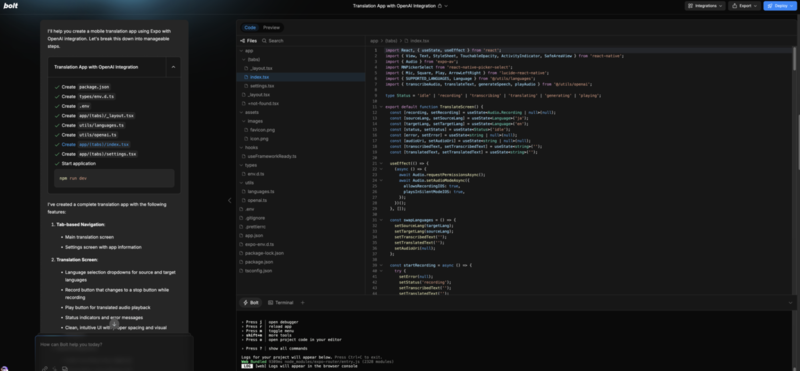Viewport: 800px width, 371px height.
Task: Fold the TranslateScreen function at line 11
Action: pyautogui.click(x=381, y=107)
